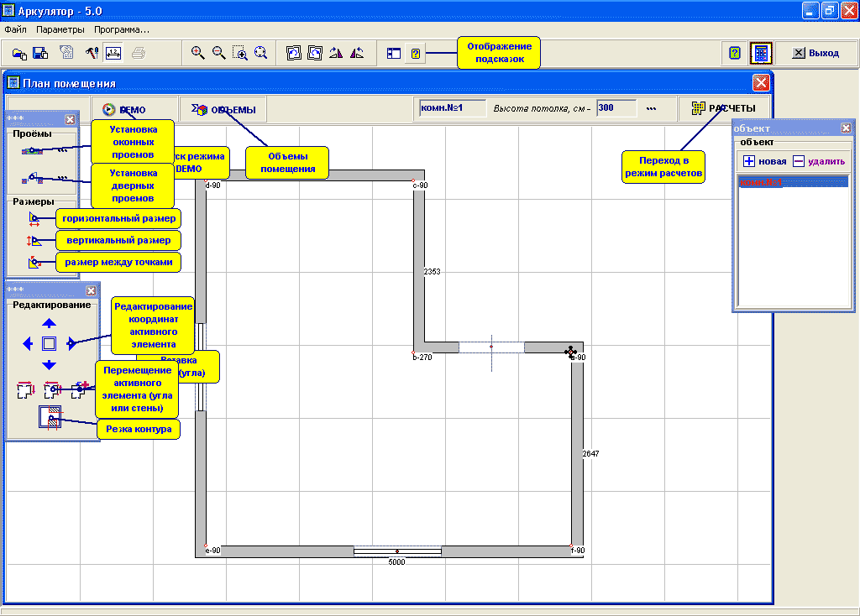Open the calculator icon in top toolbar
The height and width of the screenshot is (616, 860).
(761, 53)
